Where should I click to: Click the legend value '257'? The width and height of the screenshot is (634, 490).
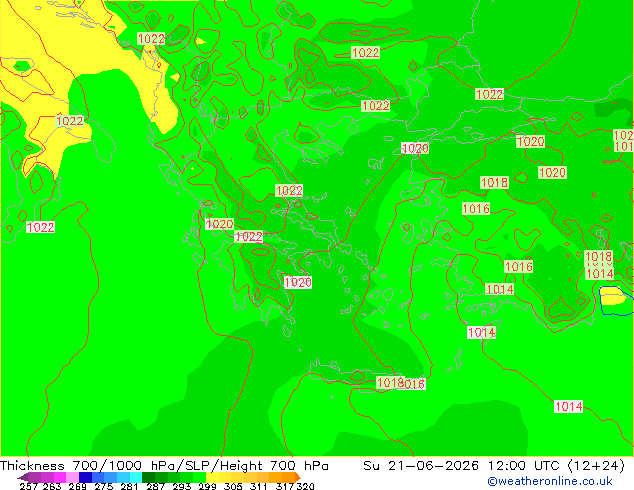tap(29, 486)
